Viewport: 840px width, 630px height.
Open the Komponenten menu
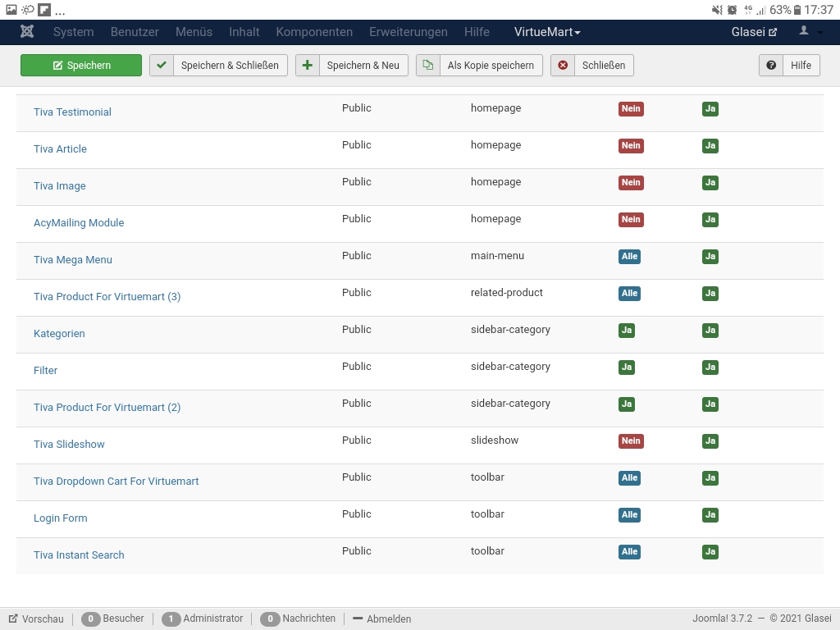pyautogui.click(x=314, y=32)
